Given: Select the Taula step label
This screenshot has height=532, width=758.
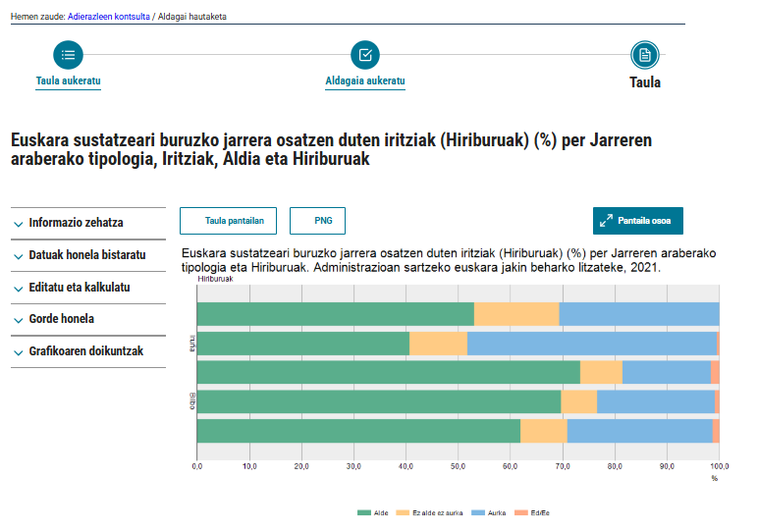Looking at the screenshot, I should 644,82.
